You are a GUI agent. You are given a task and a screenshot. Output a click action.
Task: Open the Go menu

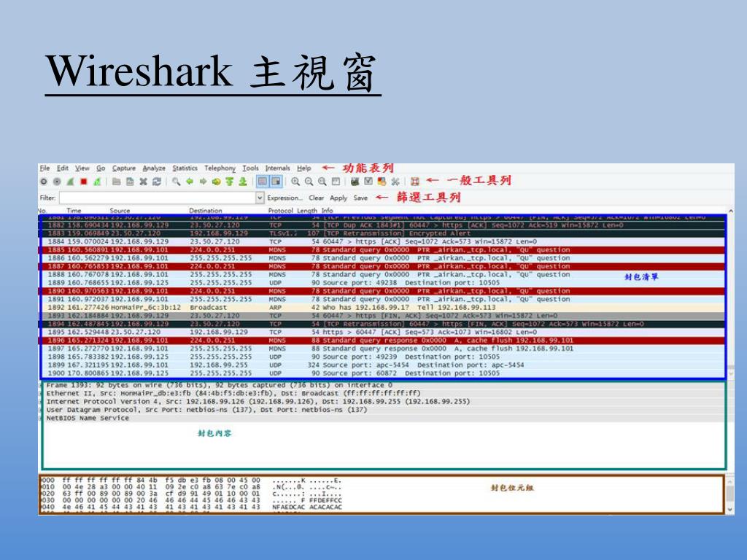click(101, 168)
